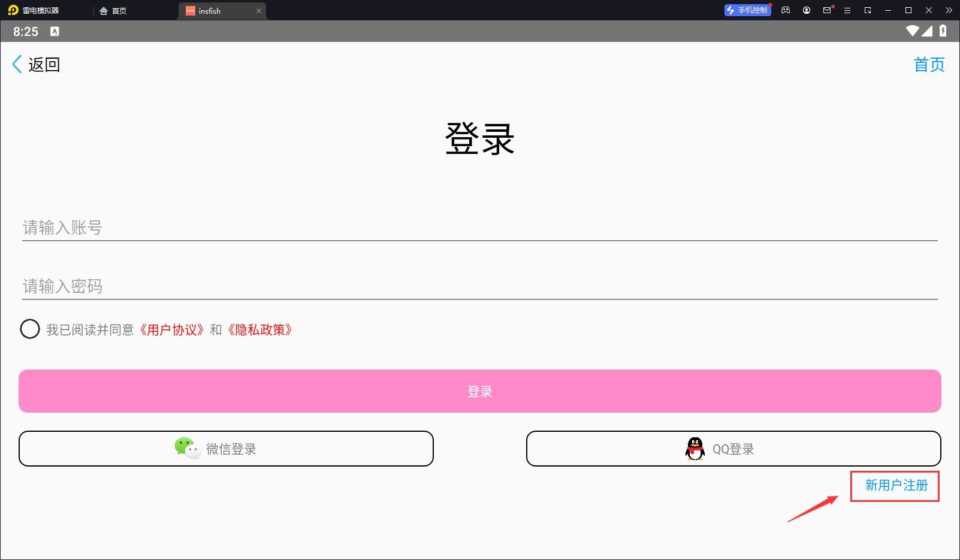Click the password input field
The width and height of the screenshot is (960, 560).
(479, 286)
